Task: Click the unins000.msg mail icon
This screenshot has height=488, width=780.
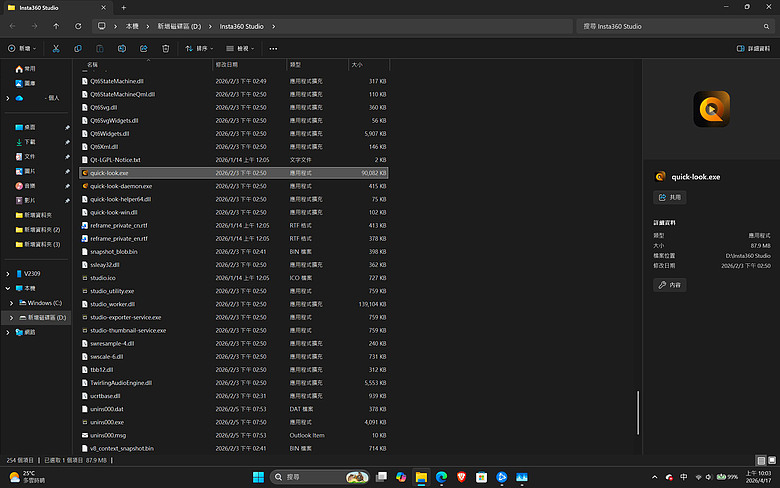Action: 85,435
